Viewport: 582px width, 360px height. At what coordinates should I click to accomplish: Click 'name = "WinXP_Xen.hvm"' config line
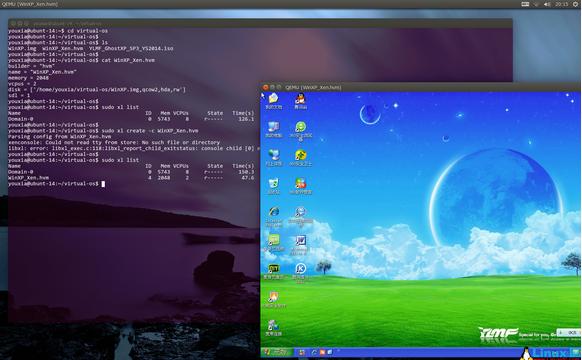(42, 72)
